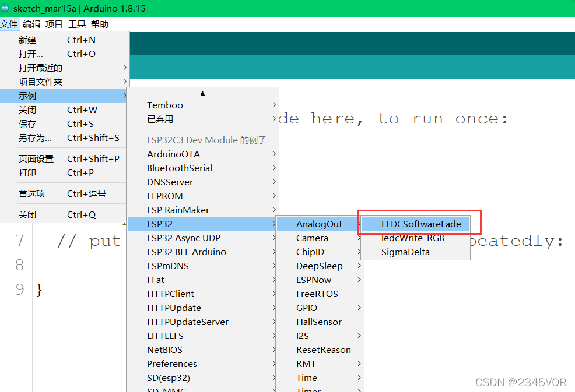Expand the FFat examples
The width and height of the screenshot is (575, 392).
[203, 280]
